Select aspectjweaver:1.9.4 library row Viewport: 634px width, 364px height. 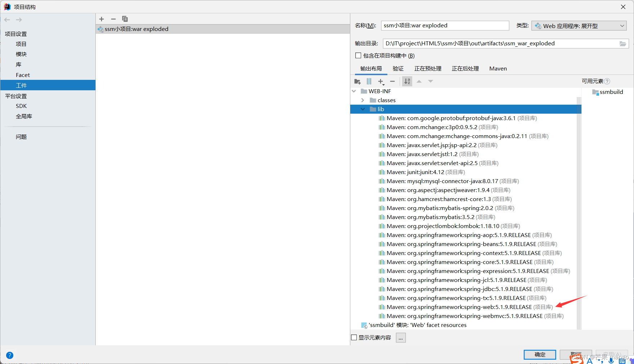point(444,190)
